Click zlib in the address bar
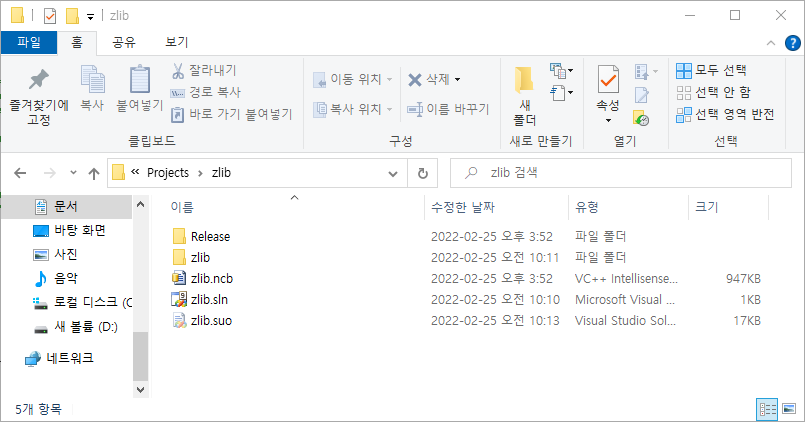805x422 pixels. point(221,172)
